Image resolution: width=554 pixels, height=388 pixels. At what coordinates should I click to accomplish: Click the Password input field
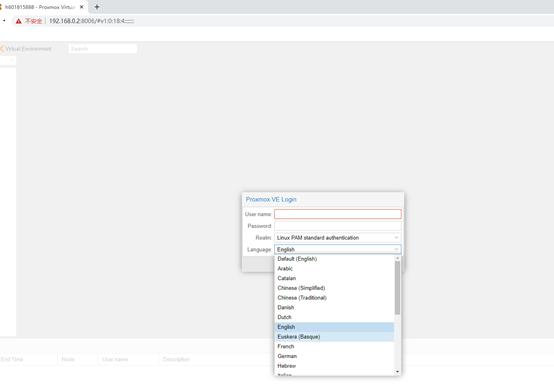pyautogui.click(x=337, y=226)
